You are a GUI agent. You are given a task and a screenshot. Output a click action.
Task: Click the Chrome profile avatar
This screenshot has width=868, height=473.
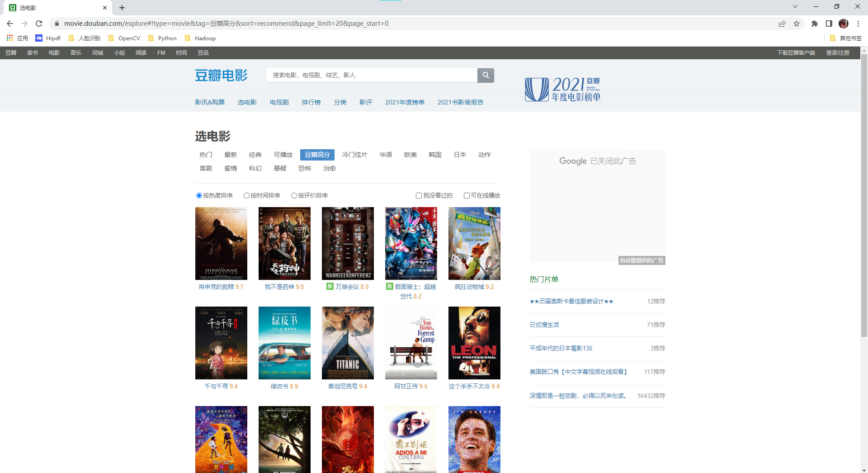point(844,24)
